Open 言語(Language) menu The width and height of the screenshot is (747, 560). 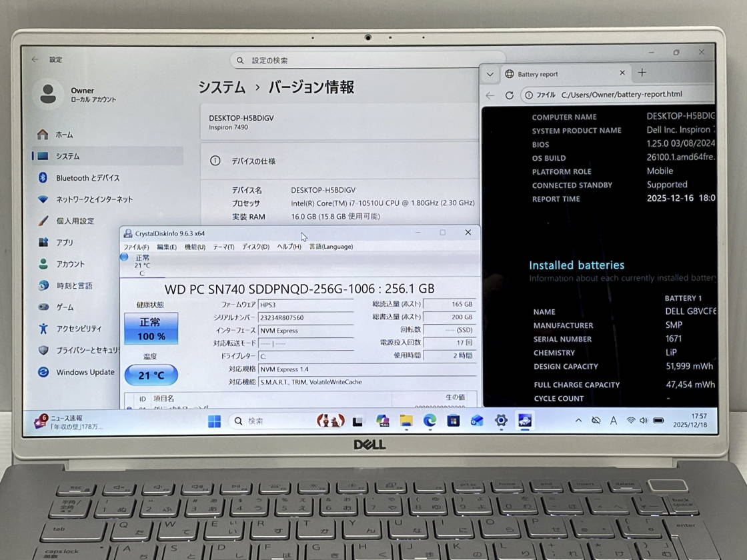(331, 247)
